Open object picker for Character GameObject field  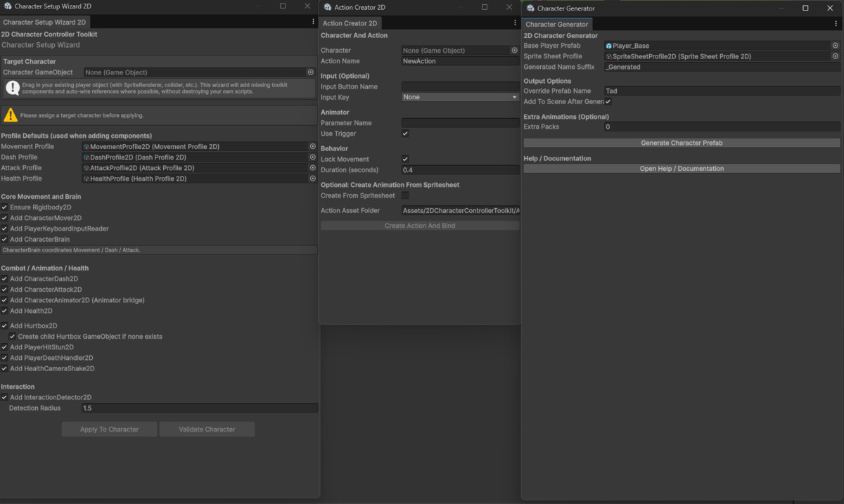pyautogui.click(x=310, y=72)
